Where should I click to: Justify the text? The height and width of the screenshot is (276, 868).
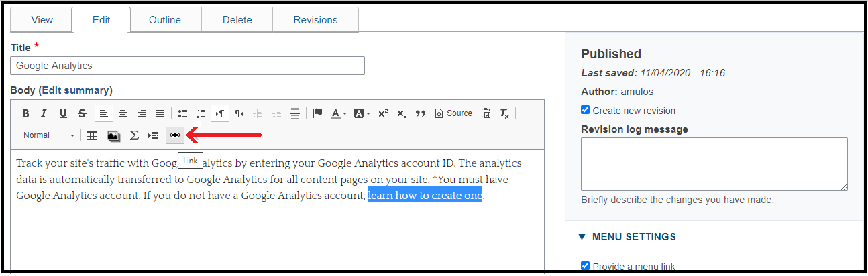(160, 113)
